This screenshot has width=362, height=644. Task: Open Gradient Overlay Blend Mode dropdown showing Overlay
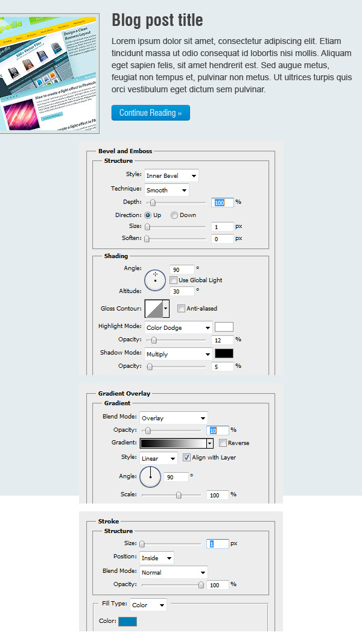[x=173, y=418]
